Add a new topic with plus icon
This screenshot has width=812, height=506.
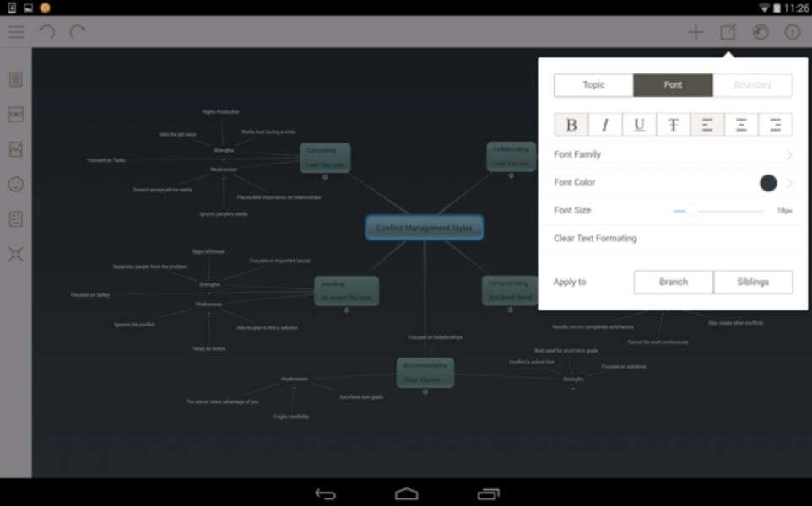click(x=696, y=32)
